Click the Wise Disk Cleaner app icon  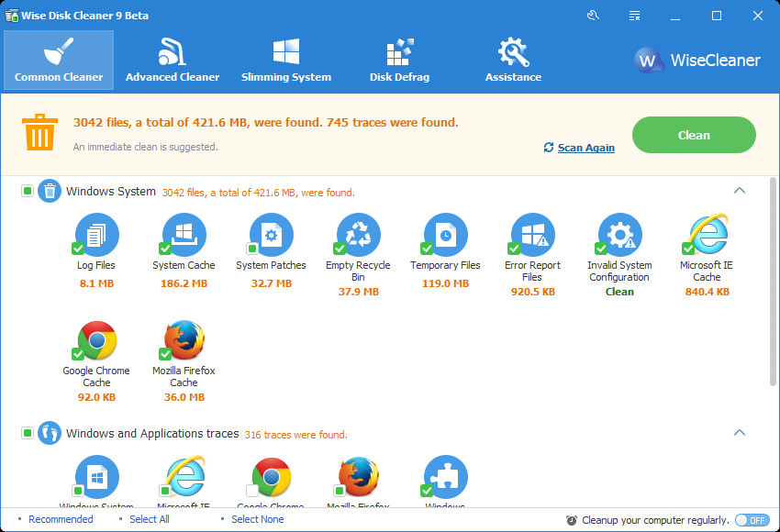(x=11, y=16)
